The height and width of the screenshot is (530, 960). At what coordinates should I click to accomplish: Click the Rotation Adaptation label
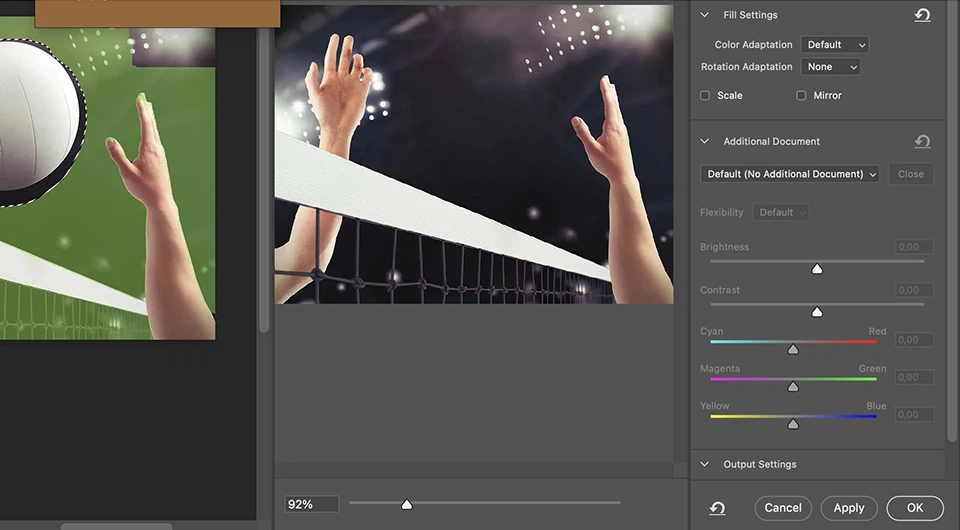[x=746, y=67]
